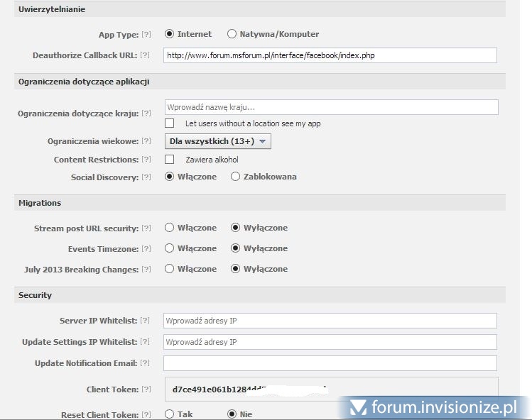Focus the country restriction input field
The height and width of the screenshot is (420, 532).
(331, 107)
